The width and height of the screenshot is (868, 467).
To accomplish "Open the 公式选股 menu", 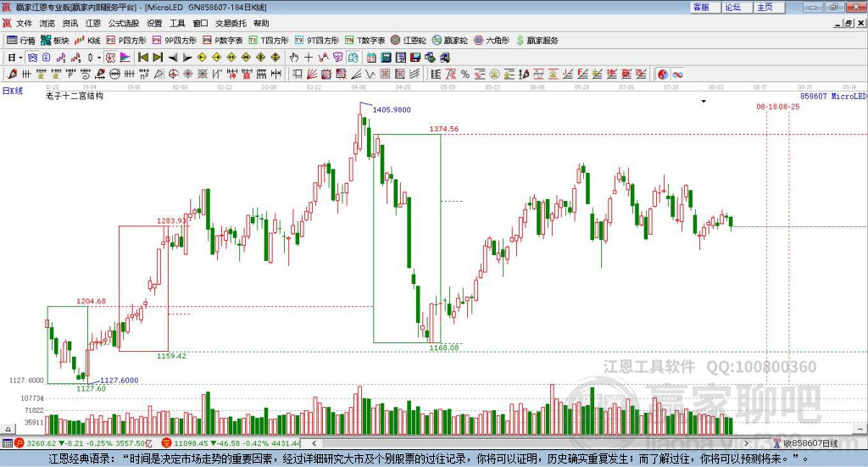I will tap(124, 23).
